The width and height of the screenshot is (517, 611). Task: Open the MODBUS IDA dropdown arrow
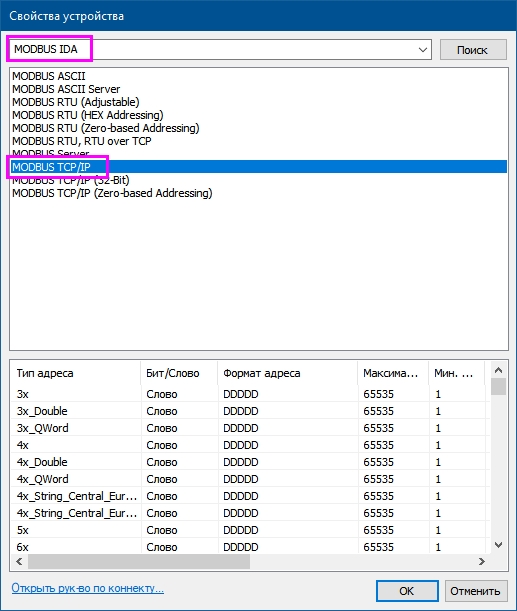coord(422,50)
